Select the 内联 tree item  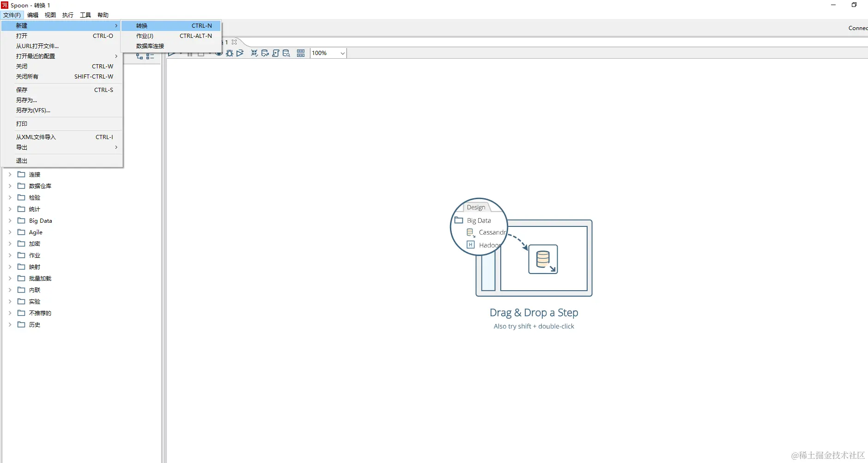pyautogui.click(x=35, y=290)
